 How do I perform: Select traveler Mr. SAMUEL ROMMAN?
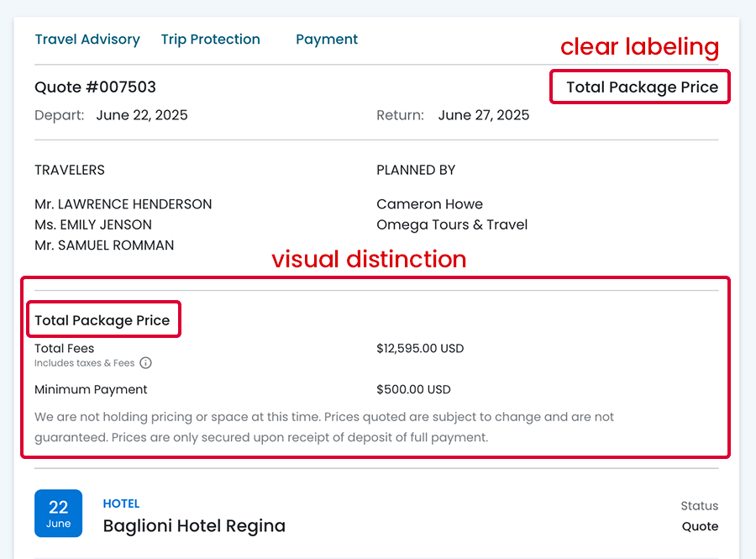[x=104, y=245]
